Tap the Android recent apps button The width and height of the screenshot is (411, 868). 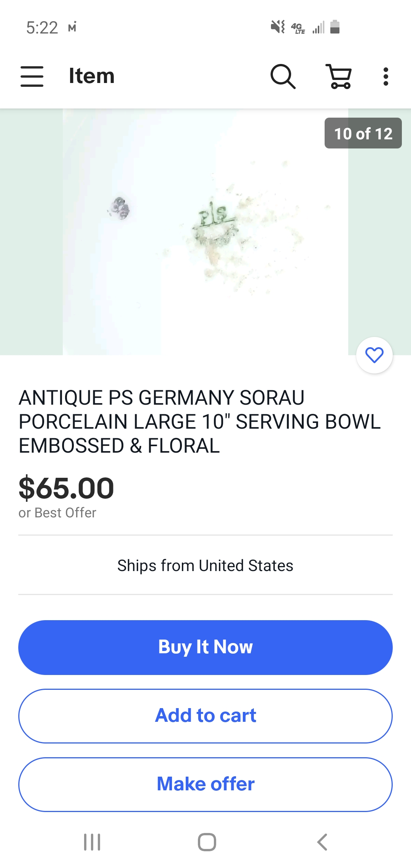point(92,842)
